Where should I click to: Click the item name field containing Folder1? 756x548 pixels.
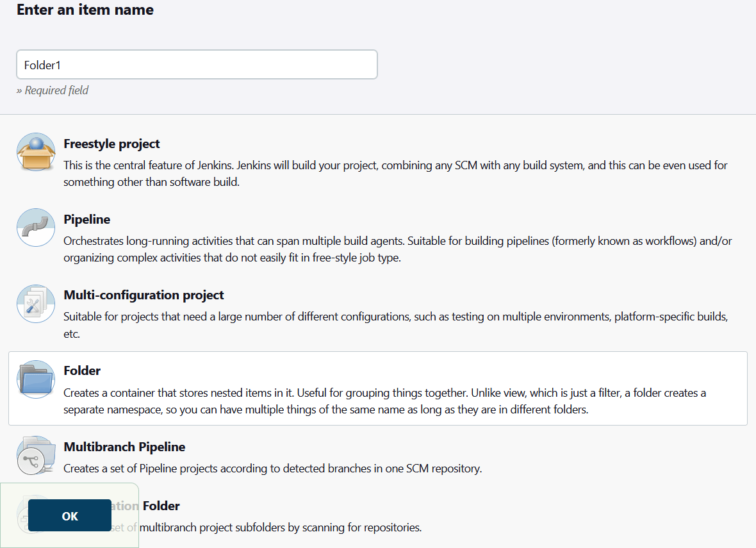[x=197, y=64]
